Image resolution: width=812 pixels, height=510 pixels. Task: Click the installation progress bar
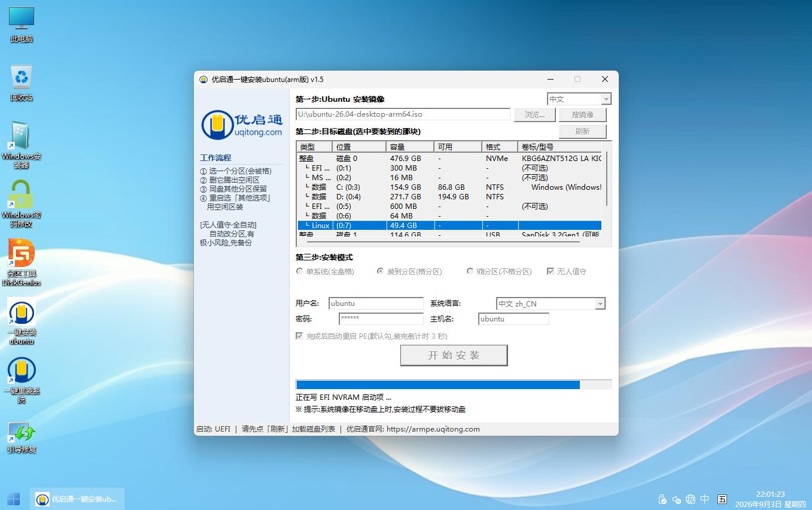coord(454,384)
